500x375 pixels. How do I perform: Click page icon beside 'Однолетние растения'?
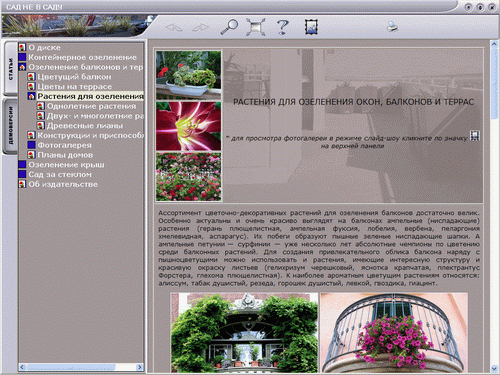pyautogui.click(x=41, y=106)
